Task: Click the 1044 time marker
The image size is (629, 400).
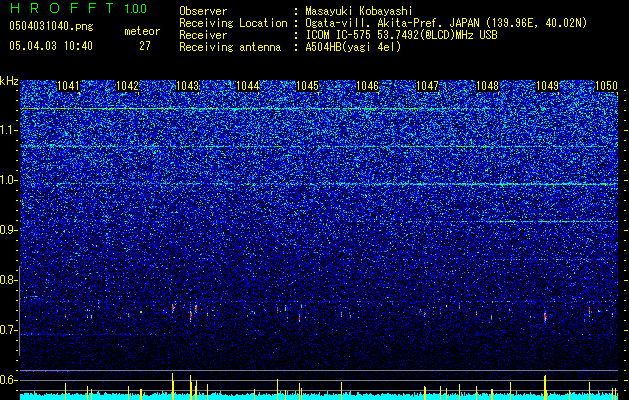Action: [x=248, y=86]
